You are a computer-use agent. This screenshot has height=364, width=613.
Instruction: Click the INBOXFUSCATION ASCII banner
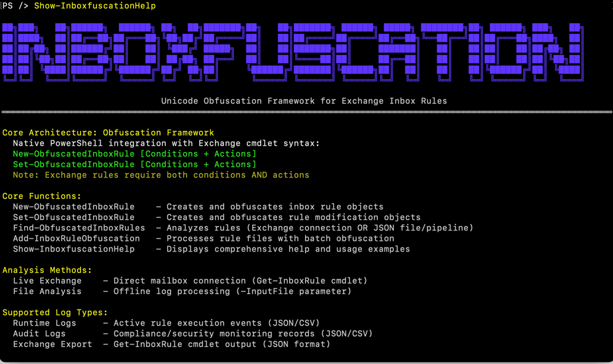click(x=293, y=51)
